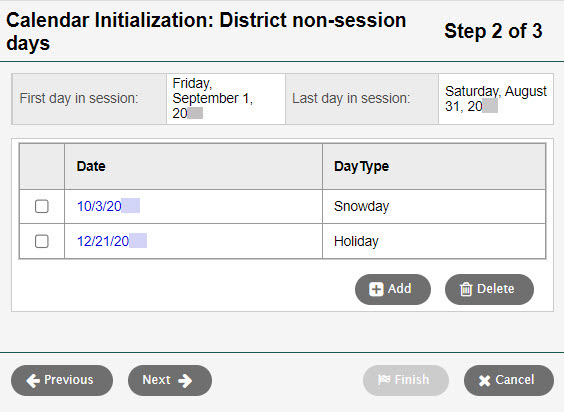Open the 12/21 date link
The image size is (564, 412).
pyautogui.click(x=112, y=241)
